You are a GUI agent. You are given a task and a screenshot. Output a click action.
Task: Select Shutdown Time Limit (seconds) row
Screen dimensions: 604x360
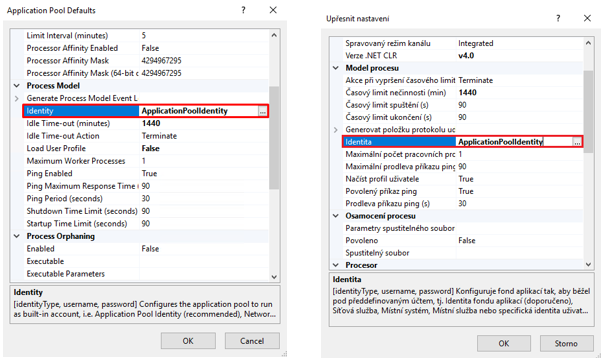coord(146,211)
